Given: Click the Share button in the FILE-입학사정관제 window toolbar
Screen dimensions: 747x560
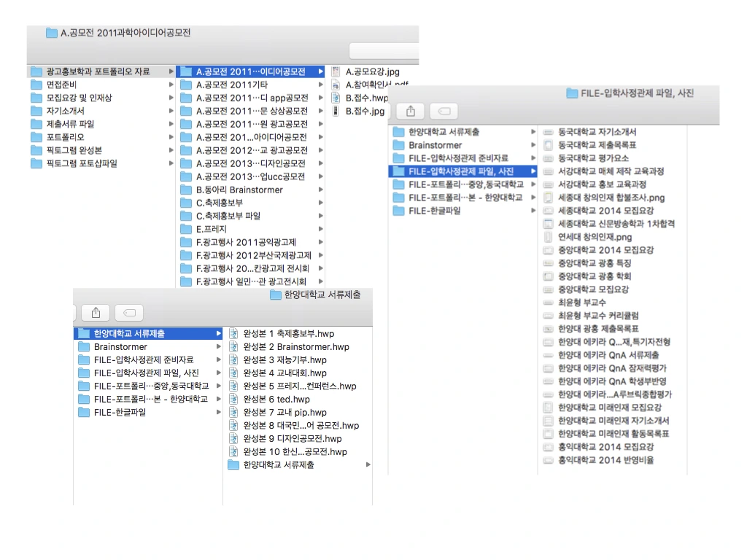Looking at the screenshot, I should (411, 111).
